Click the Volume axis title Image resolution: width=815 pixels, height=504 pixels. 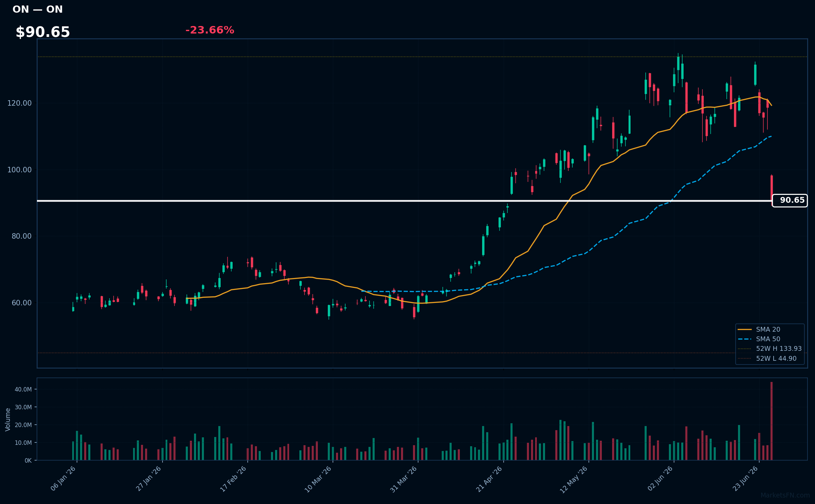[x=8, y=420]
